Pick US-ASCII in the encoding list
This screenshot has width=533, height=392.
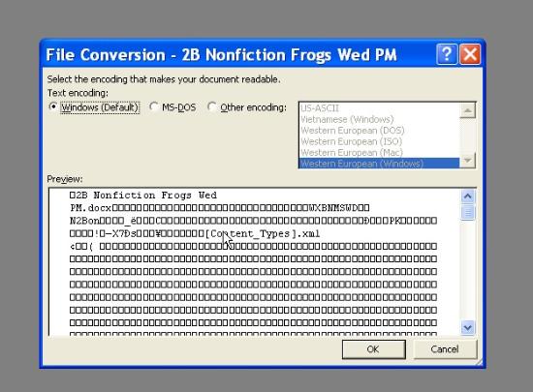click(379, 108)
